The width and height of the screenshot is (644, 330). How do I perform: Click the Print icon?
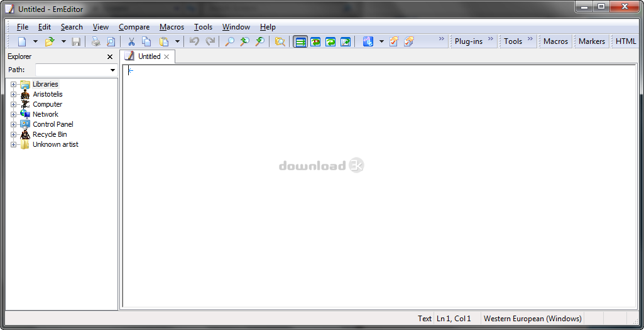(96, 41)
